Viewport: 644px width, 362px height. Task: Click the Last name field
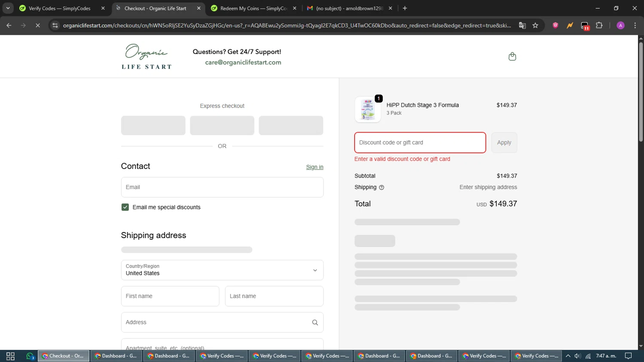click(x=274, y=296)
